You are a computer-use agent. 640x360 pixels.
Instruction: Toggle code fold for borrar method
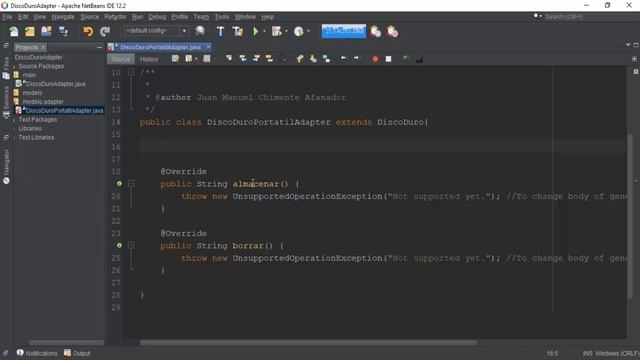tap(131, 245)
